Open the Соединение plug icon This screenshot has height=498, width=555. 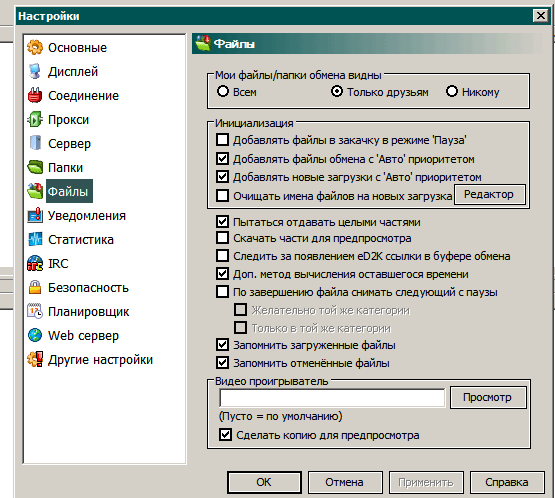[x=35, y=96]
